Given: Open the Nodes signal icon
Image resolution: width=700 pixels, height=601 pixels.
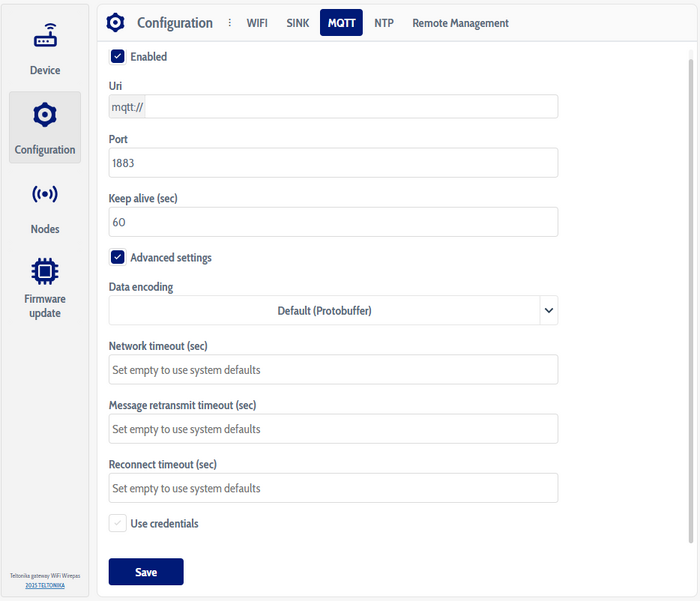Looking at the screenshot, I should pos(45,194).
